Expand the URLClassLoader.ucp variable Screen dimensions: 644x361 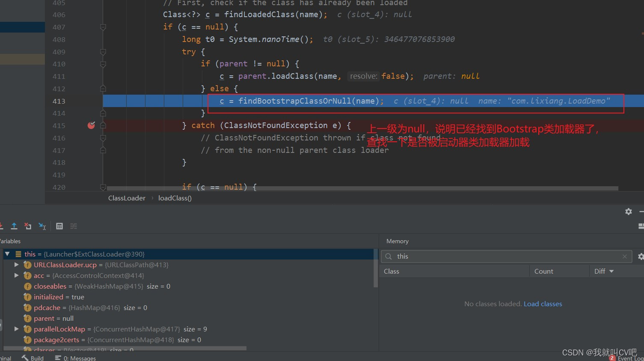[16, 265]
